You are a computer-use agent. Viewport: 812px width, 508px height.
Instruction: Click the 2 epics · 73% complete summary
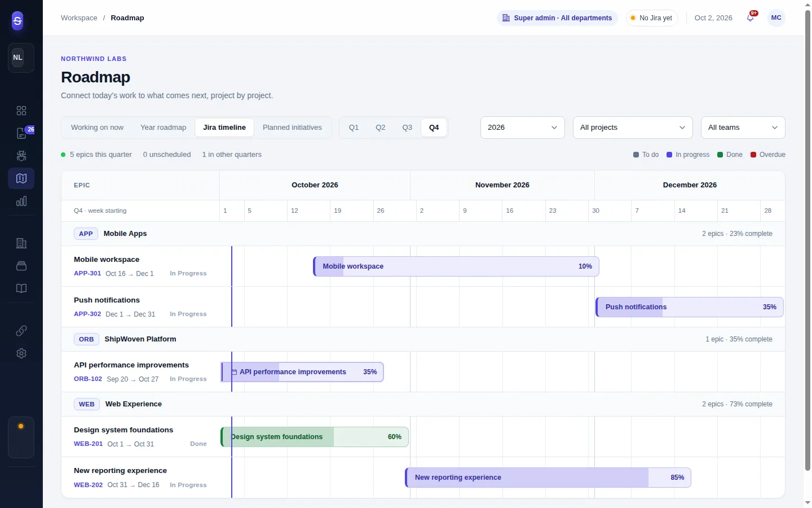pos(737,404)
